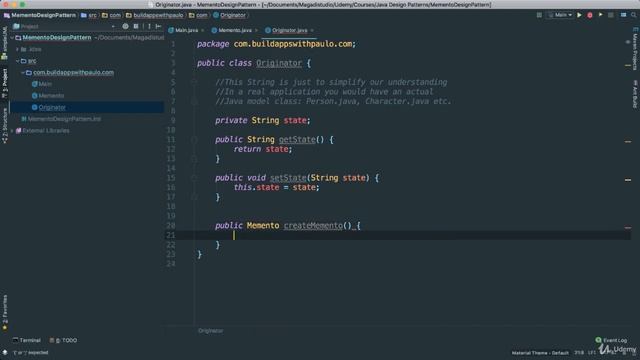
Task: Close the Originator.java tab
Action: pyautogui.click(x=312, y=30)
